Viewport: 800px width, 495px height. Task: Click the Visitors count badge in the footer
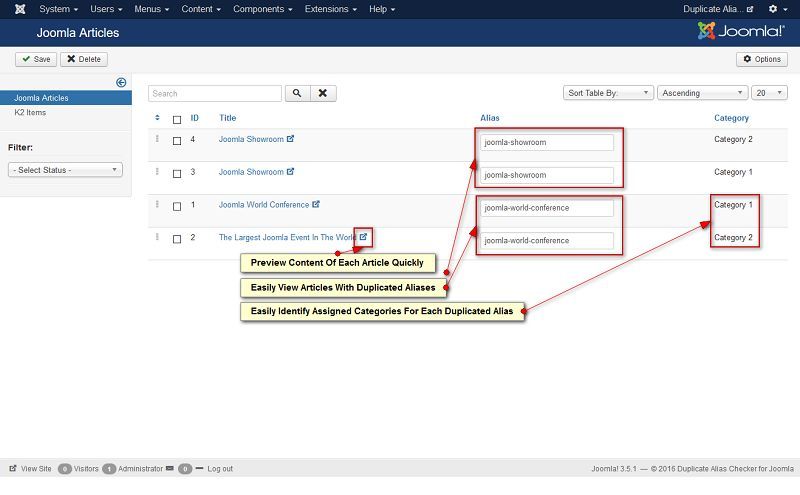(65, 468)
